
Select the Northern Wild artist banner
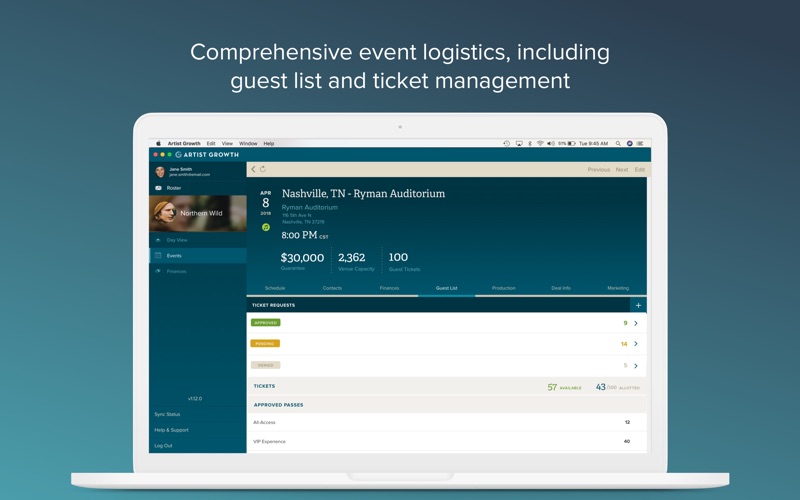coord(198,213)
